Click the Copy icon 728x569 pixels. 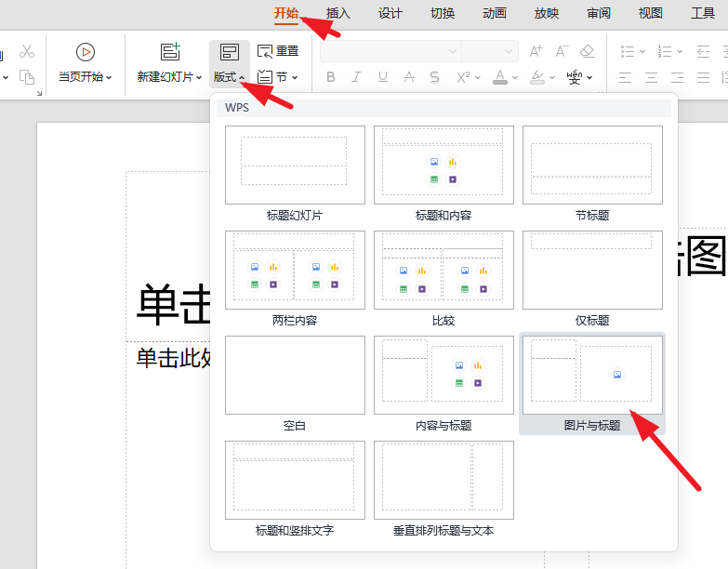[x=27, y=77]
